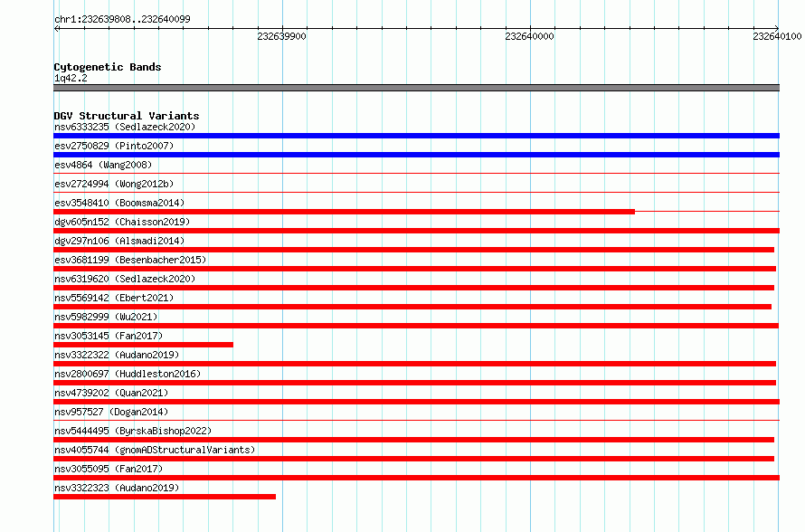
Task: Click nsv5982999 (Wu2021) label
Action: 106,317
